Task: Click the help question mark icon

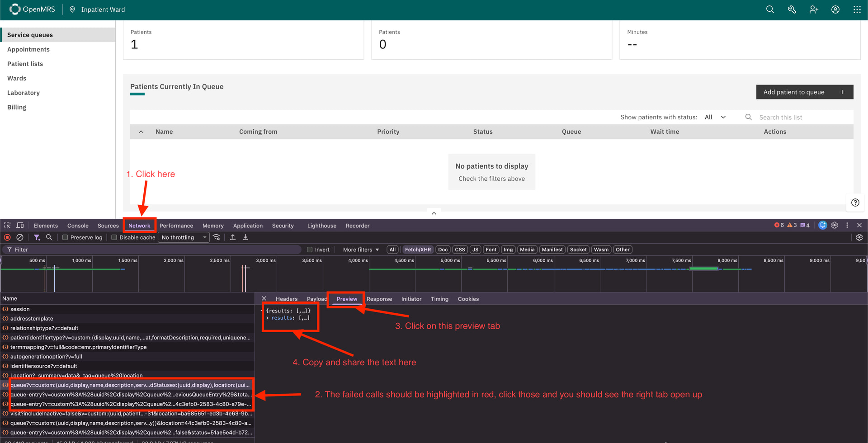Action: [x=855, y=203]
